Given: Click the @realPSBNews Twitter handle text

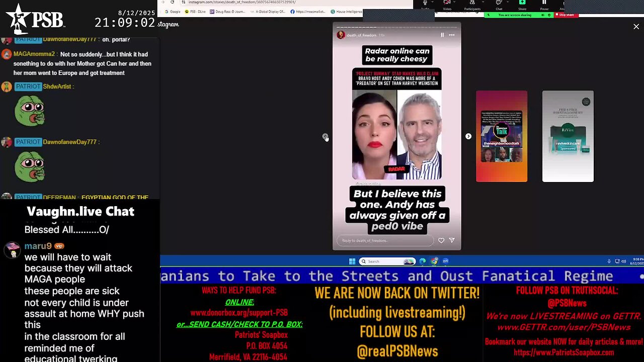Looking at the screenshot, I should [397, 351].
